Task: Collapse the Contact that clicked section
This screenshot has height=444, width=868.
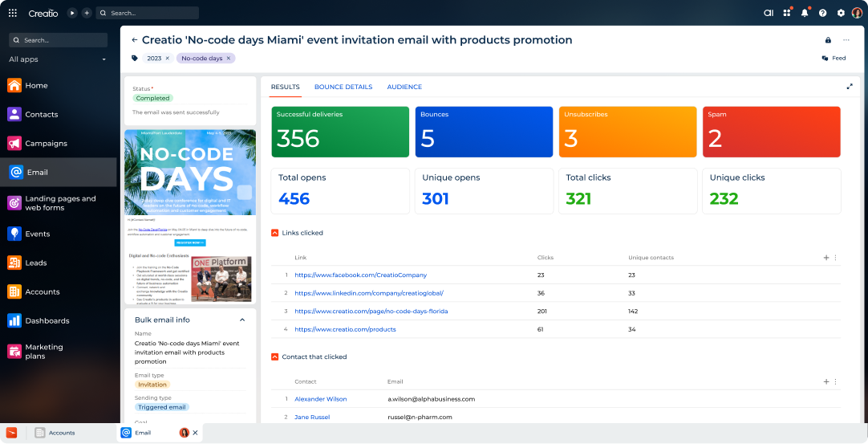Action: pos(275,356)
